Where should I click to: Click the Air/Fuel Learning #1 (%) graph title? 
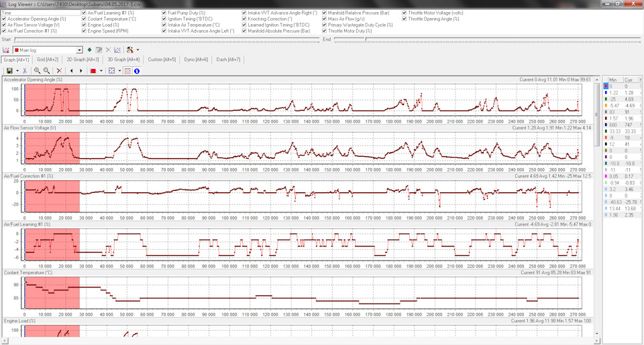27,224
